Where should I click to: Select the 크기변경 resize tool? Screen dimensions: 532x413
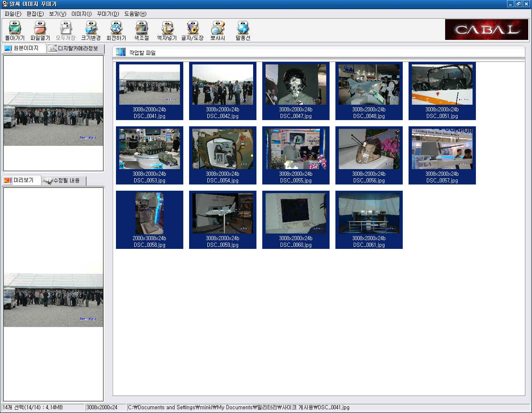tap(91, 31)
